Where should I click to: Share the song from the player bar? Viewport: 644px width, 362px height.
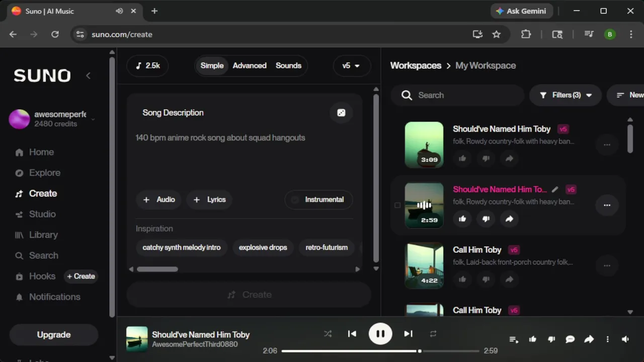click(589, 339)
